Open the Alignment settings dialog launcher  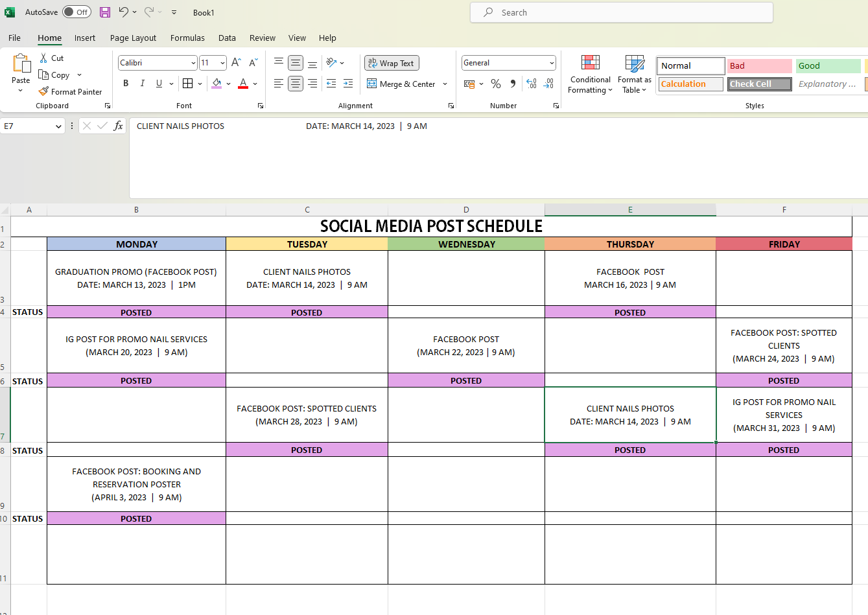[x=451, y=106]
